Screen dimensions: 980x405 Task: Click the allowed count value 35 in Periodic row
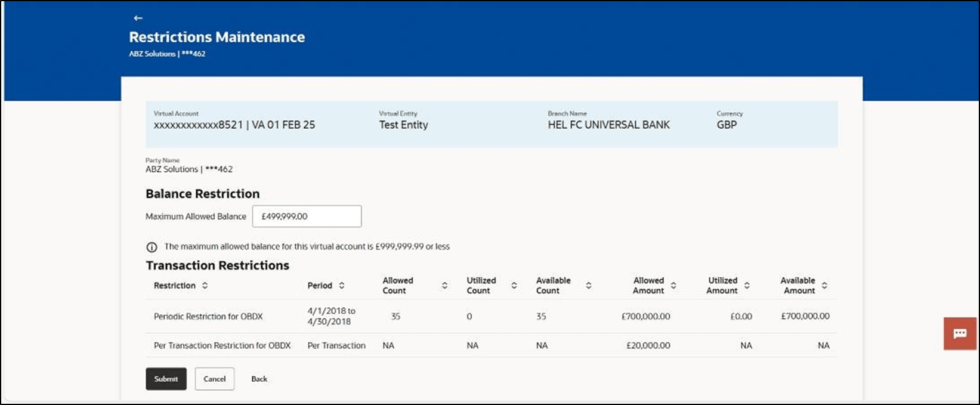coord(395,317)
